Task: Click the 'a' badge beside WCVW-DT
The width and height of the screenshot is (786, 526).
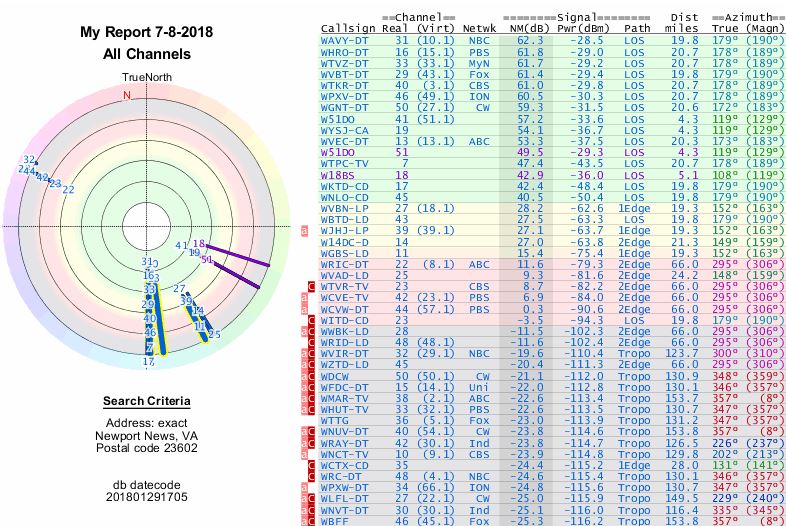Action: (304, 309)
